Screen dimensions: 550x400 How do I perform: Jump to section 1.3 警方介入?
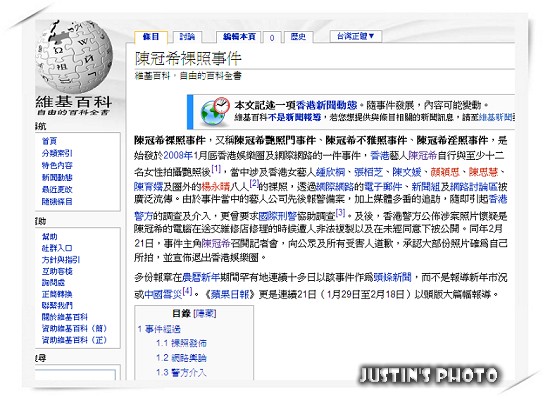(x=181, y=372)
